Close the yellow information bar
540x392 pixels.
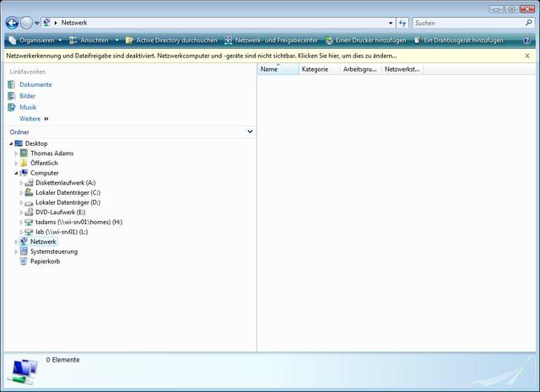[527, 56]
